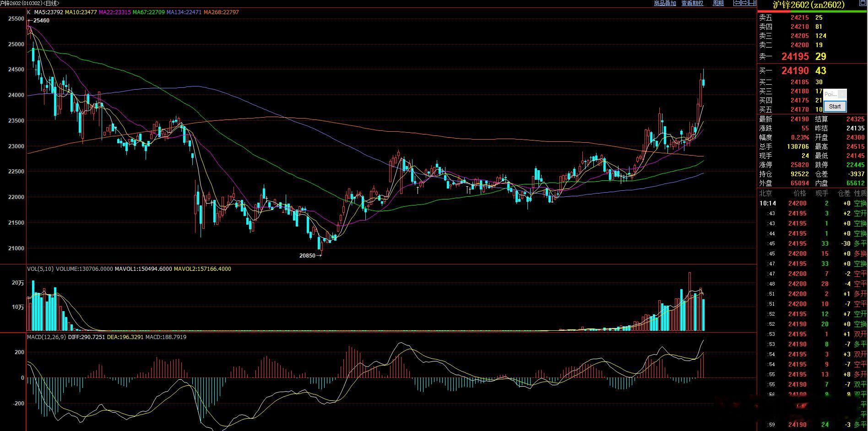Viewport: 868px width, 431px height.
Task: Click the DIFF:290.7251 value
Action: pos(87,337)
